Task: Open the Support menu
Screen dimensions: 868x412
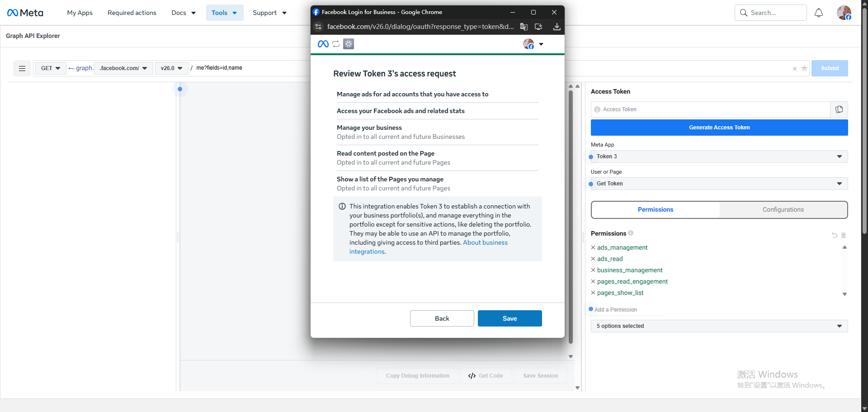Action: 270,13
